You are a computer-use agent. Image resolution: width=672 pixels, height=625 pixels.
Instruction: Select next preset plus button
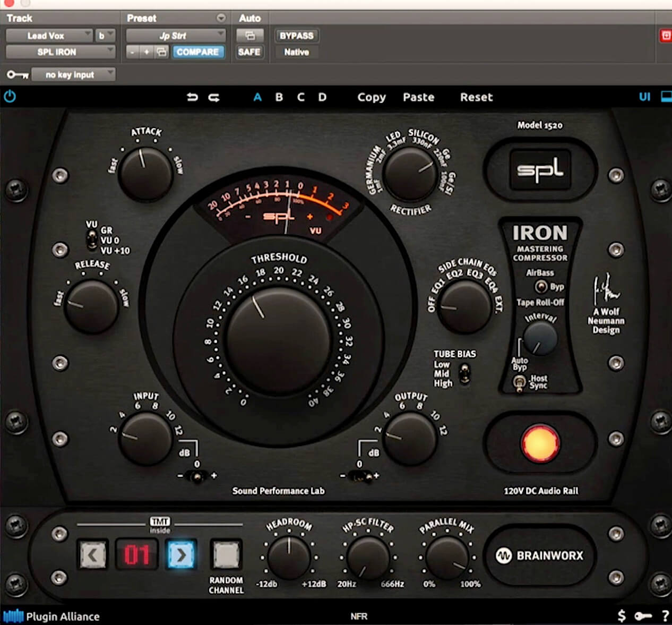tap(147, 52)
